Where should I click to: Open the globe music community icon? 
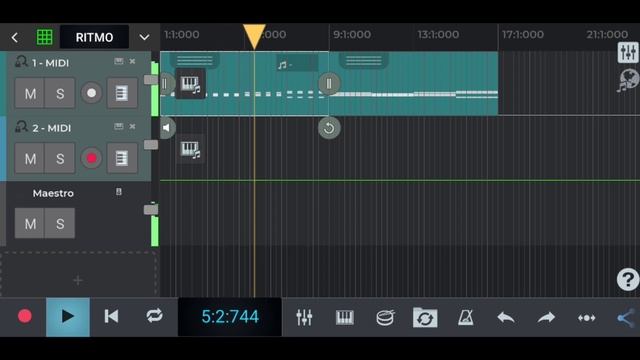[x=628, y=80]
